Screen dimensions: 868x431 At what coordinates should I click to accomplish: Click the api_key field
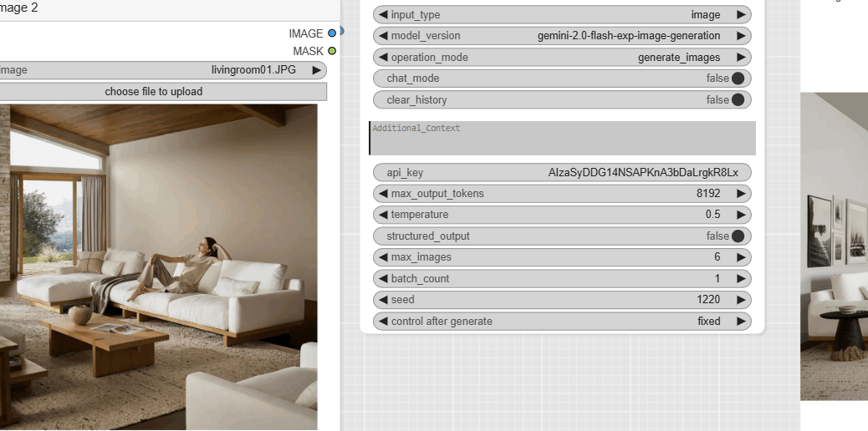tap(562, 173)
